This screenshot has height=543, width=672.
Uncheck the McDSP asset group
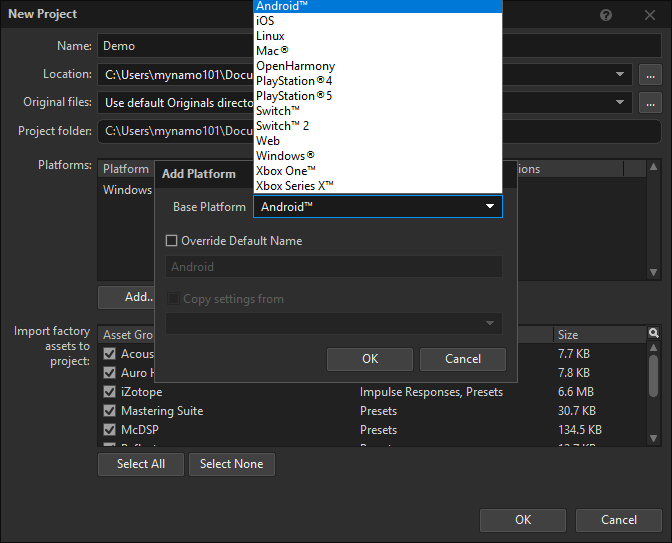[x=110, y=429]
